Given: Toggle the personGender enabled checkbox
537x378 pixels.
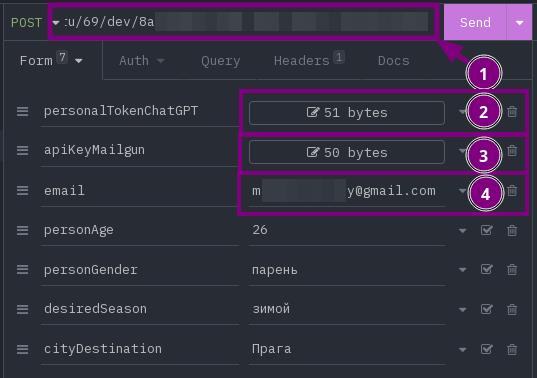Looking at the screenshot, I should (487, 269).
